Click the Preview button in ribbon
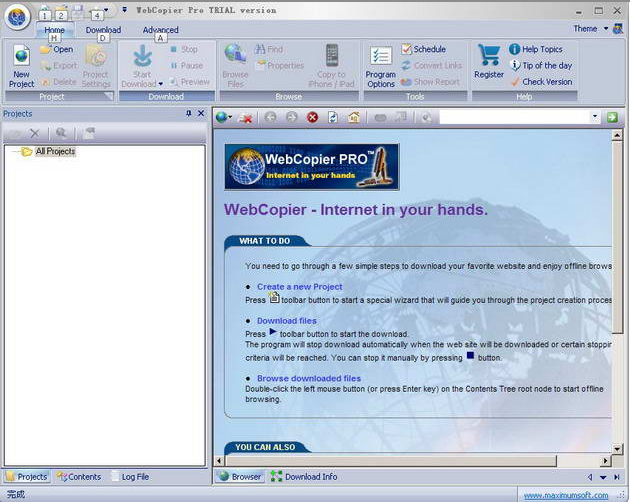The height and width of the screenshot is (502, 630). (x=189, y=82)
